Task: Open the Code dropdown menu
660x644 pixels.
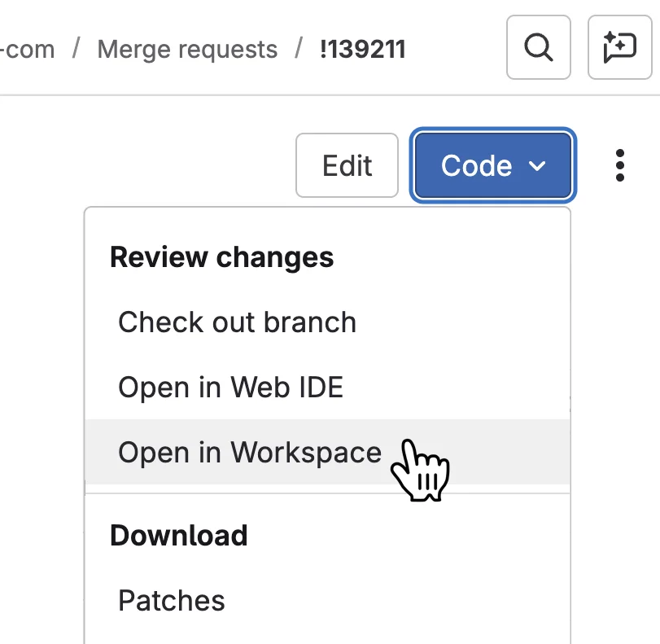Action: 492,165
